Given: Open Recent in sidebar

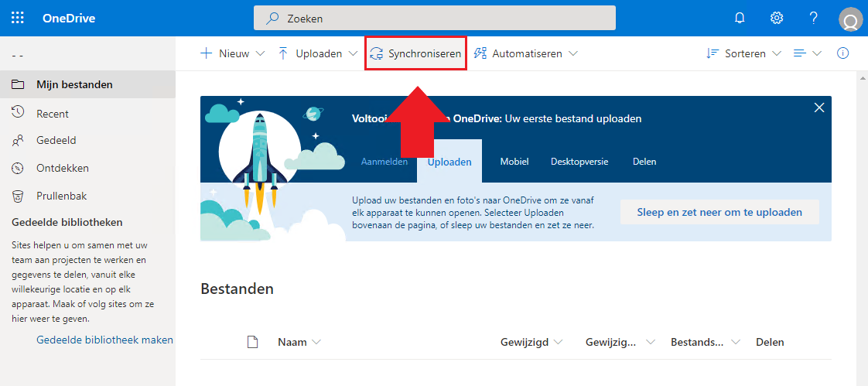Looking at the screenshot, I should pos(87,114).
